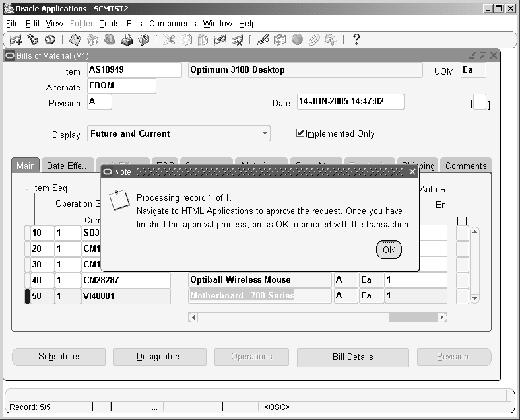This screenshot has height=420, width=520.
Task: Tick the right-side checkbox for row 20
Action: click(x=463, y=248)
